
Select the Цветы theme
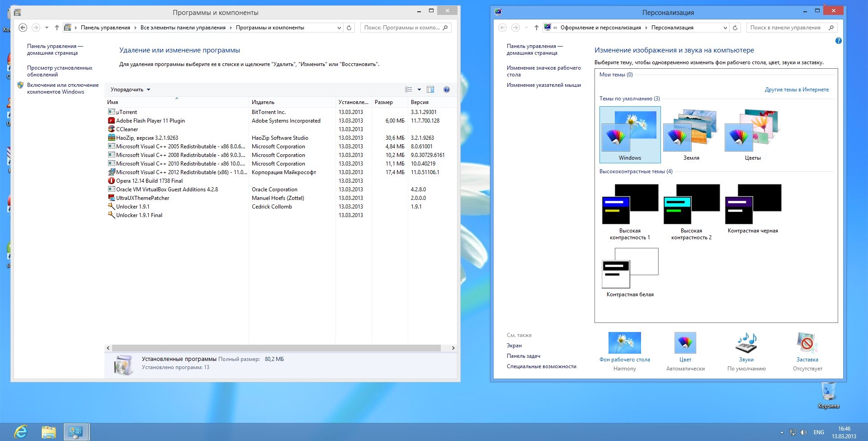(753, 135)
